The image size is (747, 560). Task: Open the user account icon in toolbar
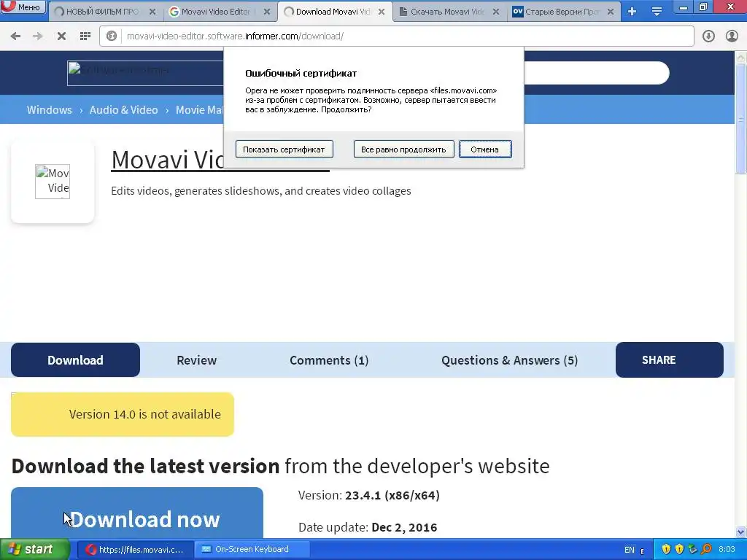click(x=732, y=36)
